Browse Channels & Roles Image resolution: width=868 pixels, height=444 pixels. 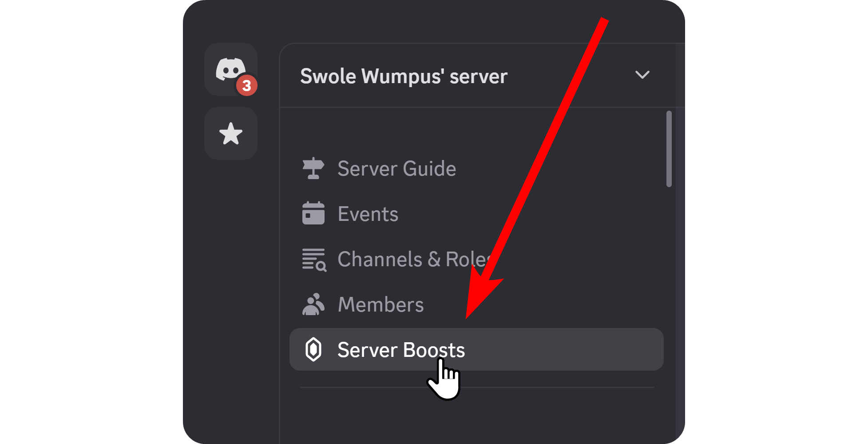(x=413, y=259)
